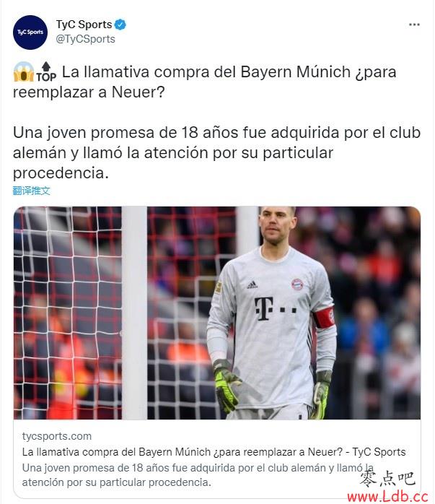Viewport: 435px width, 504px height.
Task: Open the @TyCSports handle link
Action: (85, 39)
